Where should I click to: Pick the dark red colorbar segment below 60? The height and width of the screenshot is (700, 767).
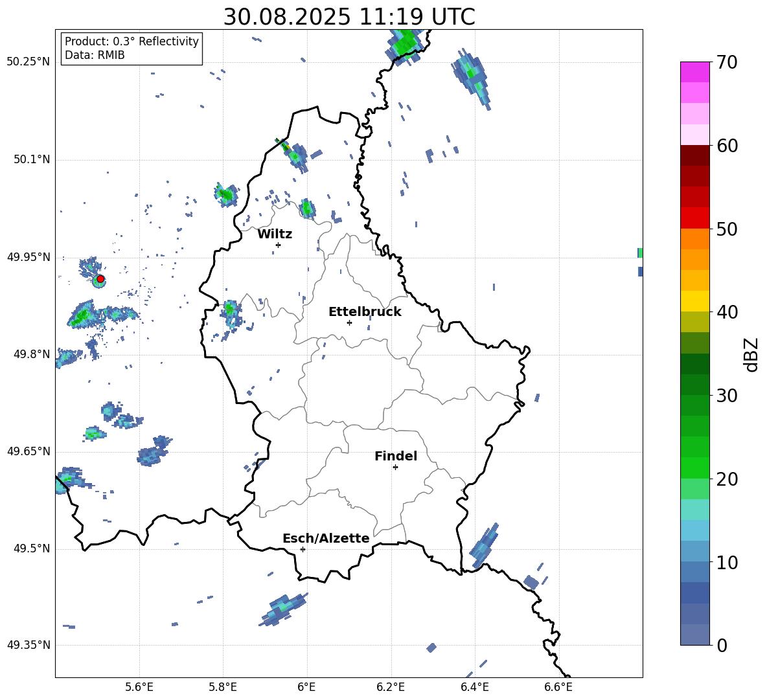pyautogui.click(x=694, y=155)
